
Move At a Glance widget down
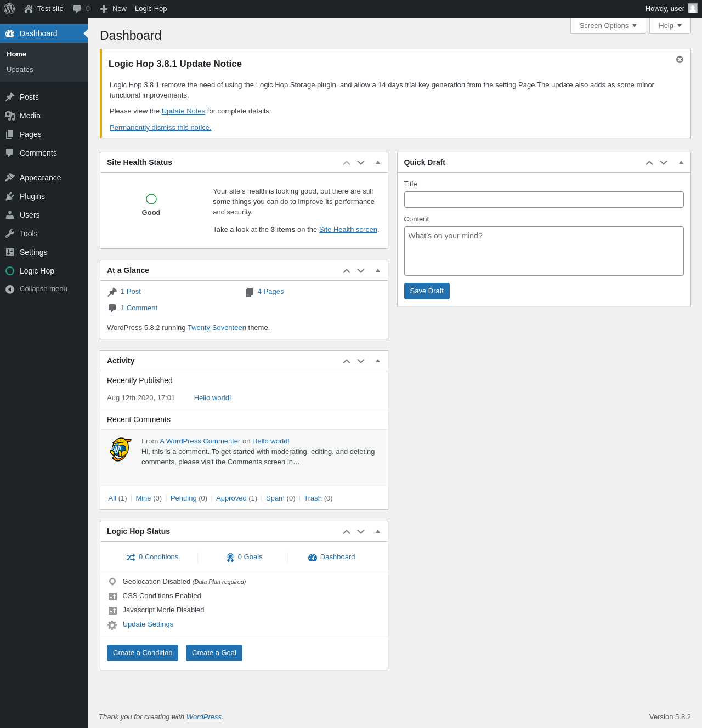click(x=361, y=271)
